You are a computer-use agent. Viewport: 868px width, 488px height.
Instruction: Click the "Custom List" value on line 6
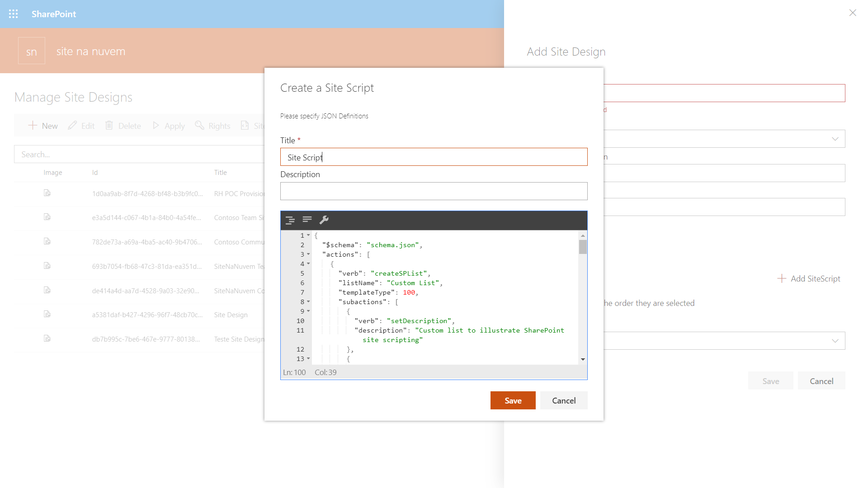[x=413, y=283]
